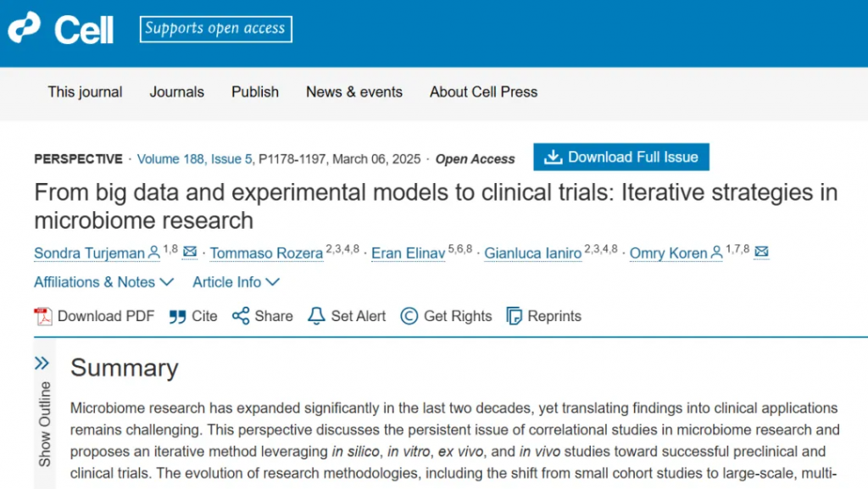Expand the Show Outline sidebar arrows
868x489 pixels.
[x=42, y=364]
